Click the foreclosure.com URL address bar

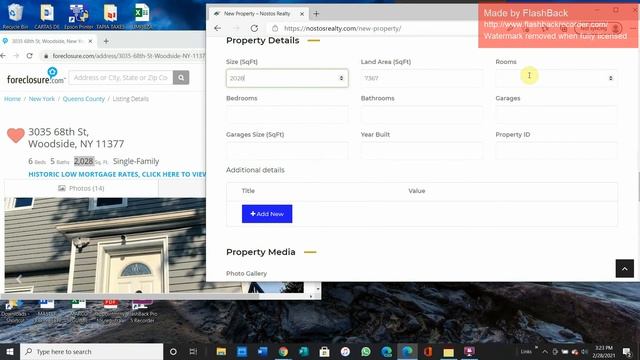pos(128,56)
